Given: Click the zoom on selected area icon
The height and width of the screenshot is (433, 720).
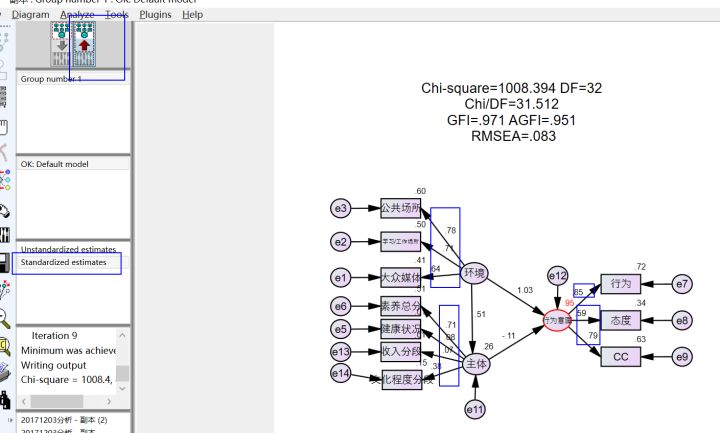Looking at the screenshot, I should click(x=5, y=347).
